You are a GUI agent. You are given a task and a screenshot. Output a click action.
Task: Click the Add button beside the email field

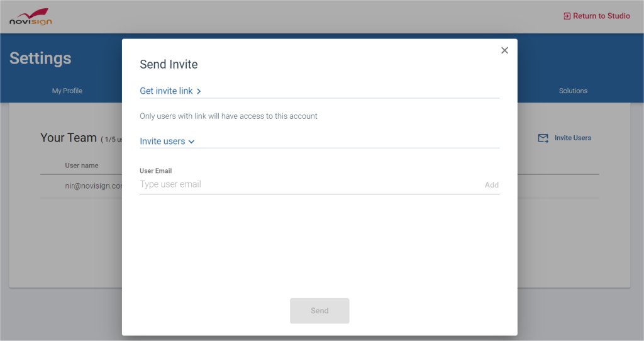(491, 185)
